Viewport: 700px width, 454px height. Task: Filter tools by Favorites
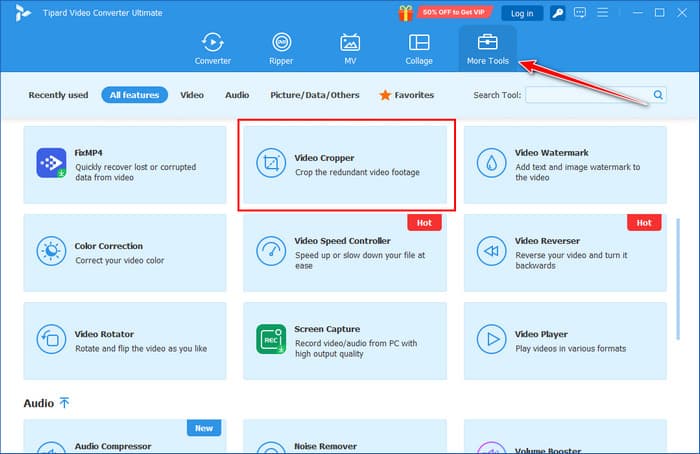(406, 95)
